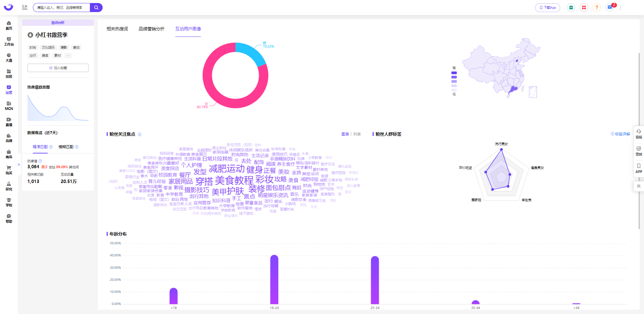Open the red four-dot apps grid icon
This screenshot has width=644, height=314.
pos(584,7)
